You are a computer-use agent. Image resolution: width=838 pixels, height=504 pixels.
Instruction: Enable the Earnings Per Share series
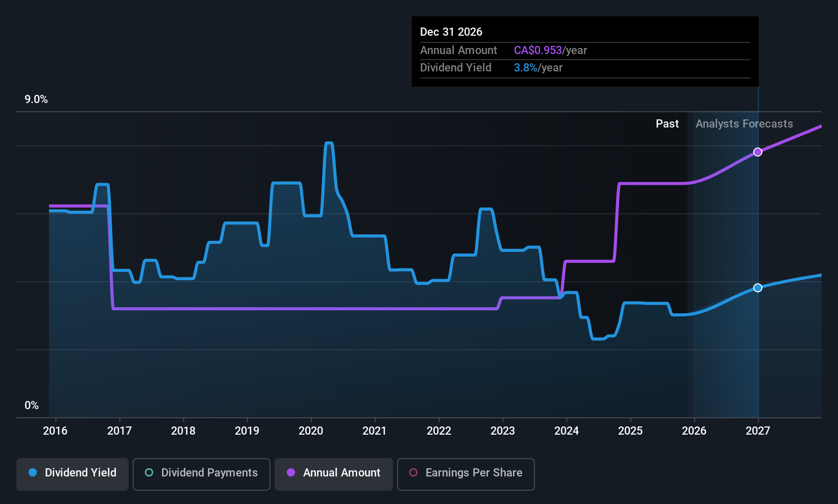(465, 473)
